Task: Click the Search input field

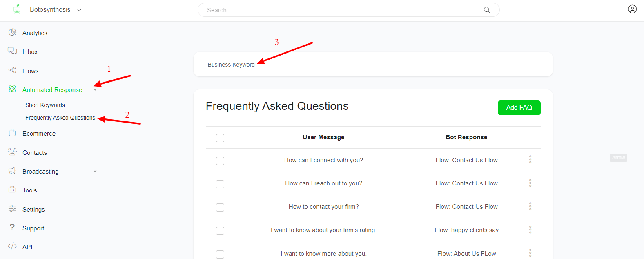Action: point(348,10)
